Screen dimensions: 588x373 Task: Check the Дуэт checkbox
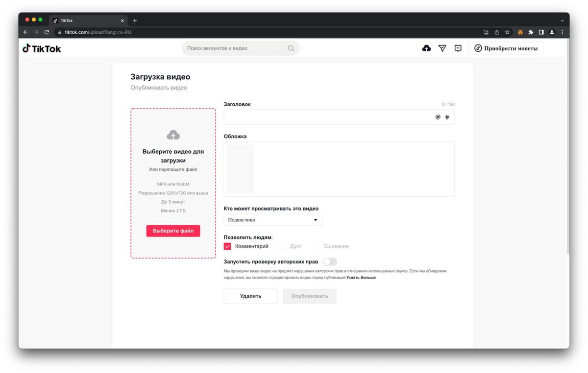(x=282, y=246)
